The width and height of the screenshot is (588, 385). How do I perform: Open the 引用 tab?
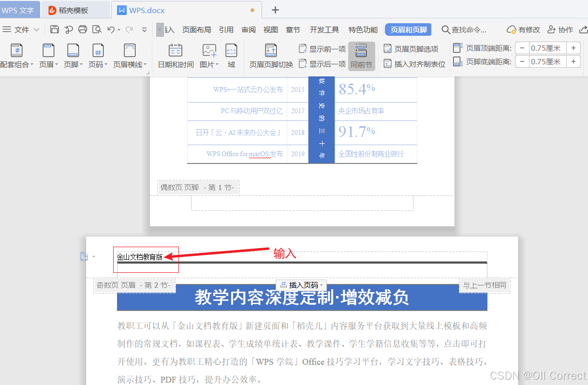click(226, 30)
